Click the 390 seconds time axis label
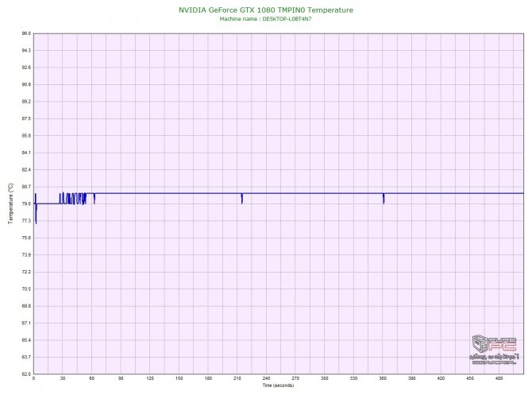This screenshot has height=399, width=532. pos(412,378)
